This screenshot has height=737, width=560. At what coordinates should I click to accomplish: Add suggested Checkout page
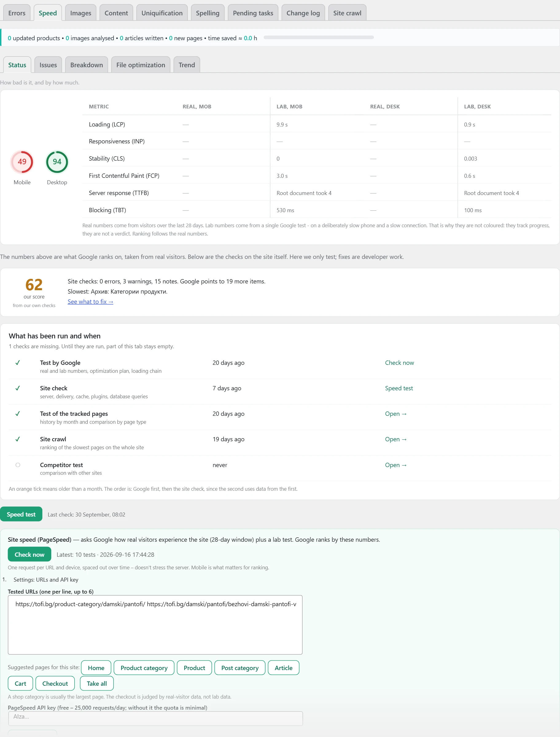[x=55, y=683]
